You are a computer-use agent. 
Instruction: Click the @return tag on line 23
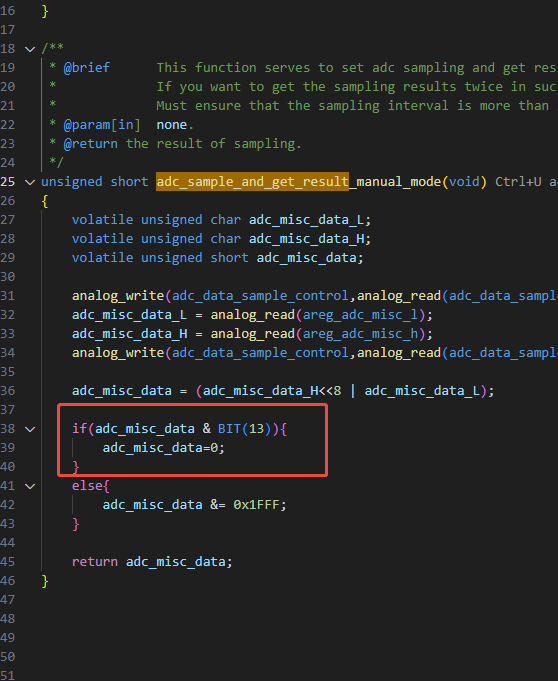90,144
